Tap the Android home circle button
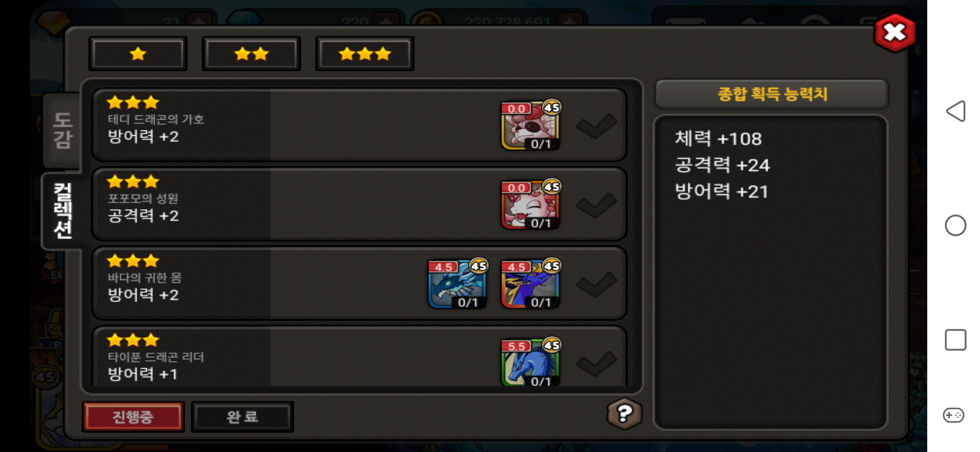This screenshot has height=452, width=980. click(x=955, y=226)
